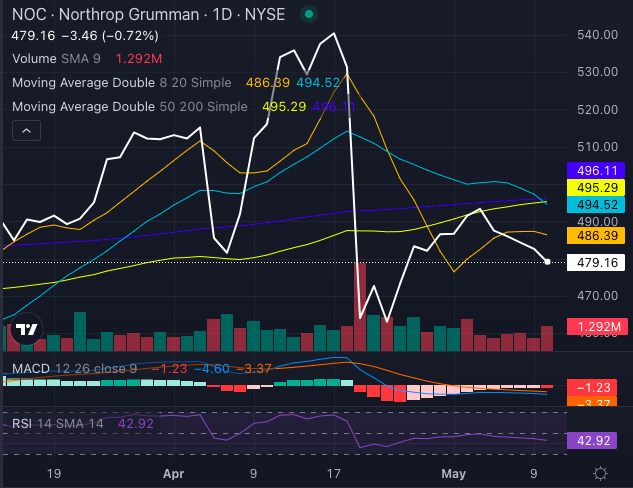633x488 pixels.
Task: Click the -1.23 MACD histogram value label
Action: [592, 387]
